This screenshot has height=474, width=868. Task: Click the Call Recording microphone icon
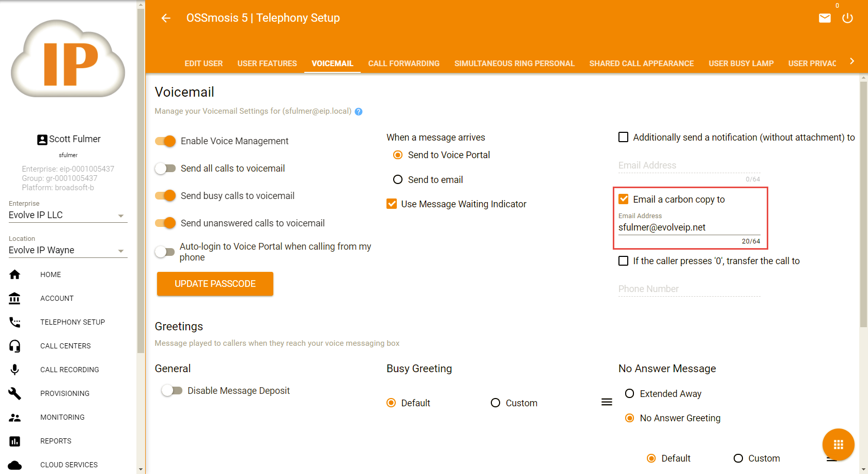15,370
